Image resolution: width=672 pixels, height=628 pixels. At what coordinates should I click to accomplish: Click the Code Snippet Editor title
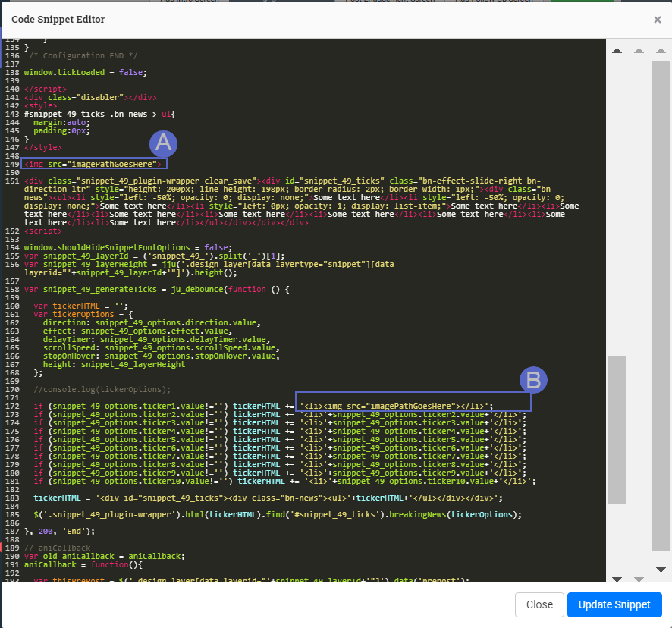(x=58, y=19)
